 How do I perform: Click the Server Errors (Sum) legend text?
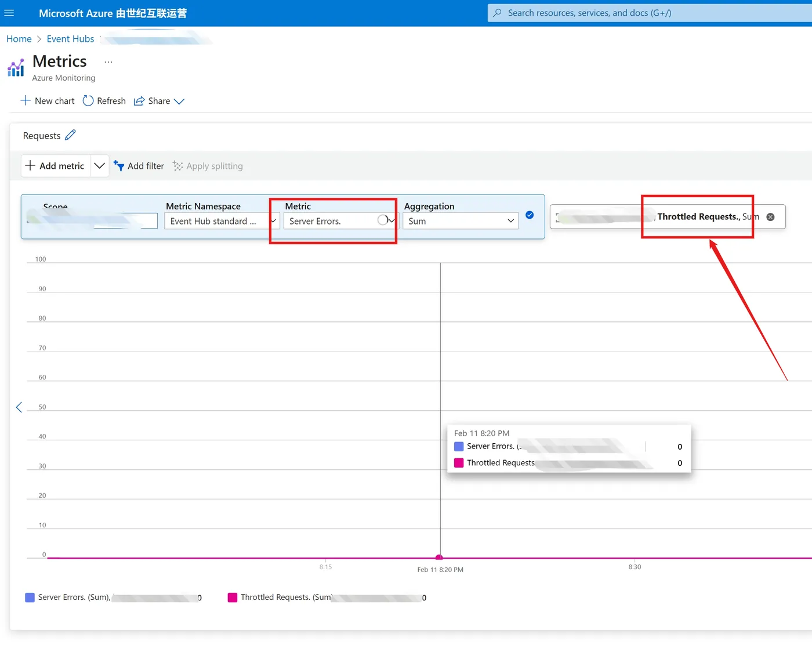(74, 598)
